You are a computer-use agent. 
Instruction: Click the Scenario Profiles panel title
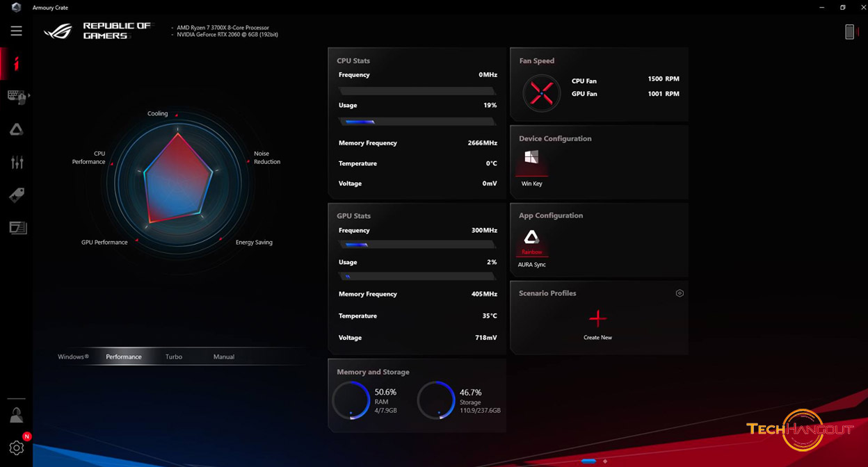[547, 293]
